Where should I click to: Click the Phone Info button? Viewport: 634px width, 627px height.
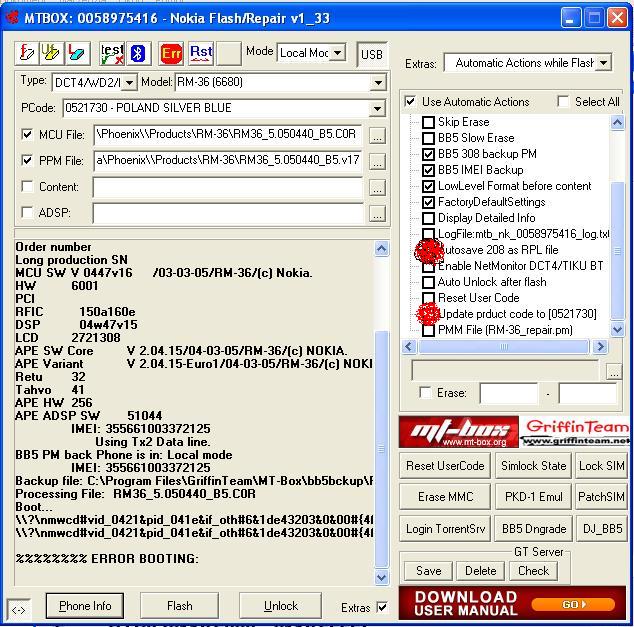[x=85, y=606]
